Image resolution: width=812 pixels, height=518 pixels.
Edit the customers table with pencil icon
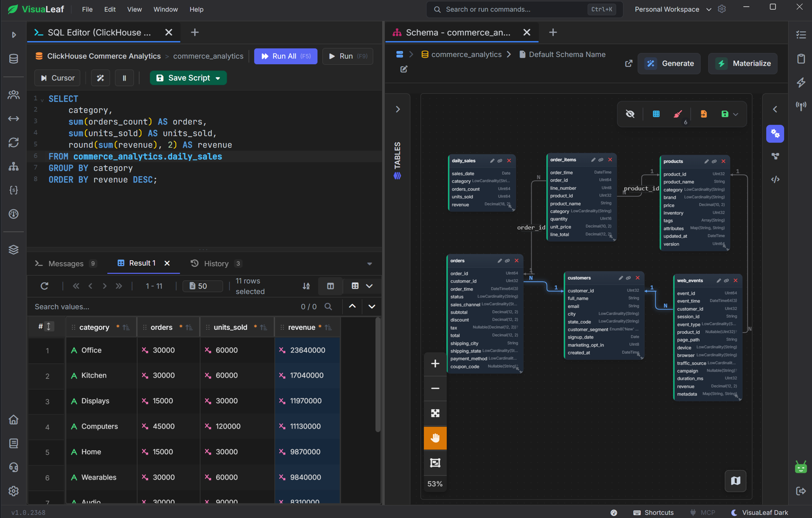click(620, 278)
